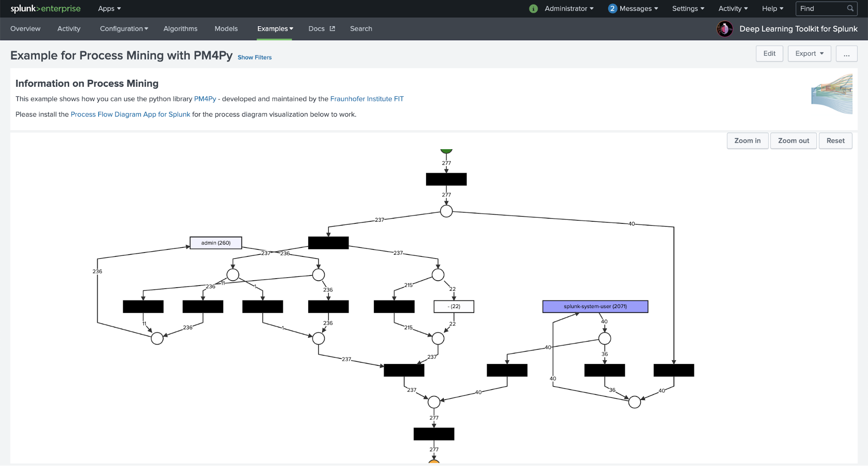Image resolution: width=868 pixels, height=466 pixels.
Task: Expand the Messages dropdown
Action: pyautogui.click(x=639, y=9)
